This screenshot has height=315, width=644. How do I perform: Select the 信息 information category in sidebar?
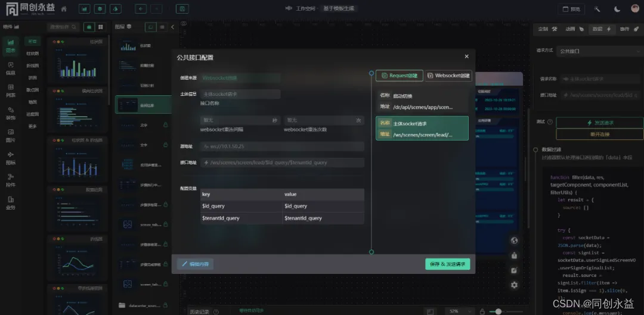pos(11,68)
